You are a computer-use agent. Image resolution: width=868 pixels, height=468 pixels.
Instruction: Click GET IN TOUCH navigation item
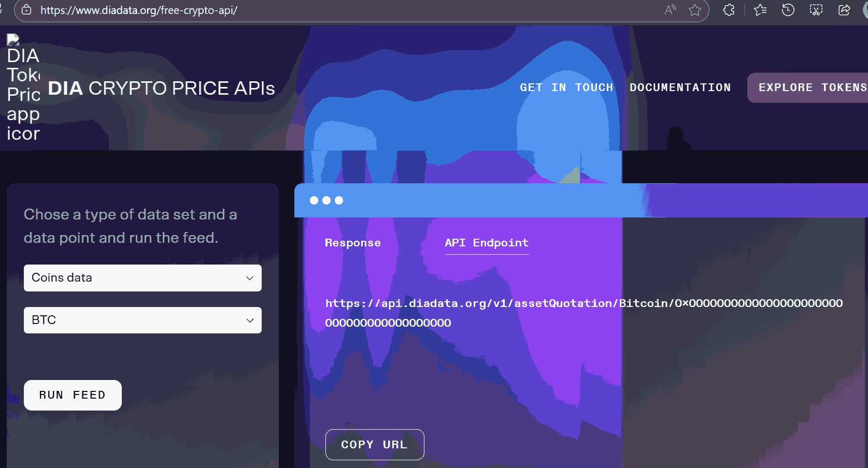point(566,87)
